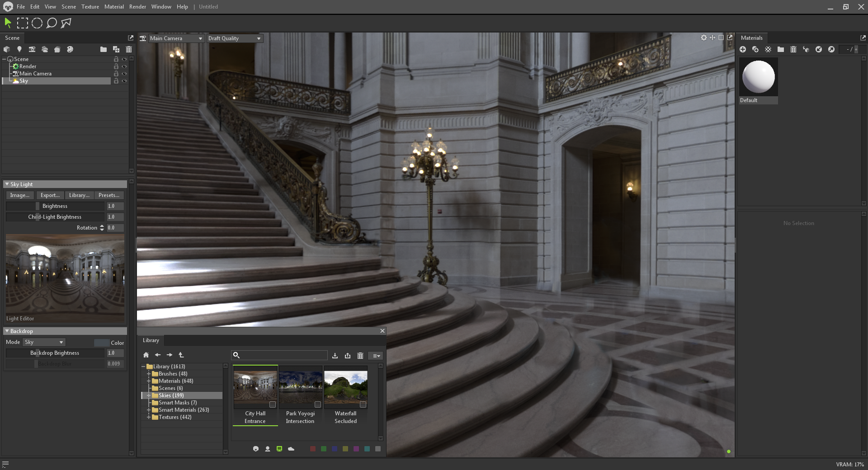This screenshot has width=868, height=470.
Task: Duplicate the selected material
Action: coord(755,49)
